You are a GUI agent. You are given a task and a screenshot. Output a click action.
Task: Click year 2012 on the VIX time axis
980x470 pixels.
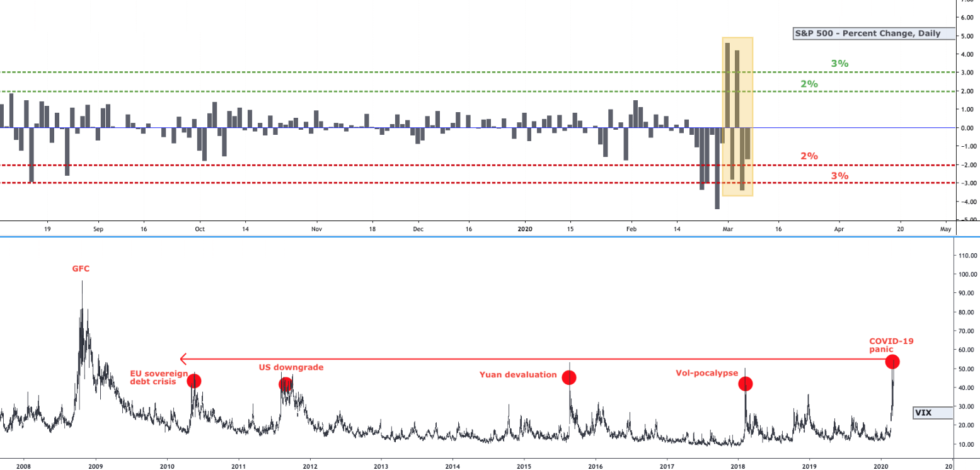coord(310,466)
